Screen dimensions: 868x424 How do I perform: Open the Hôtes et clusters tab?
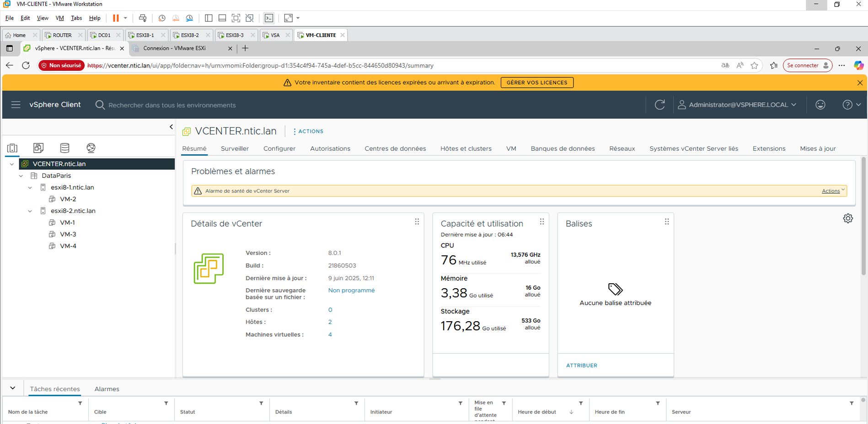pos(466,148)
